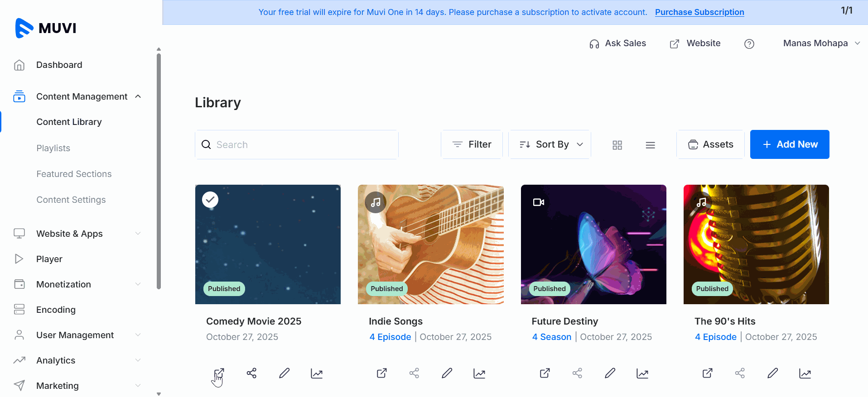Click the edit pencil under Indie Songs
Viewport: 868px width, 397px height.
(447, 373)
